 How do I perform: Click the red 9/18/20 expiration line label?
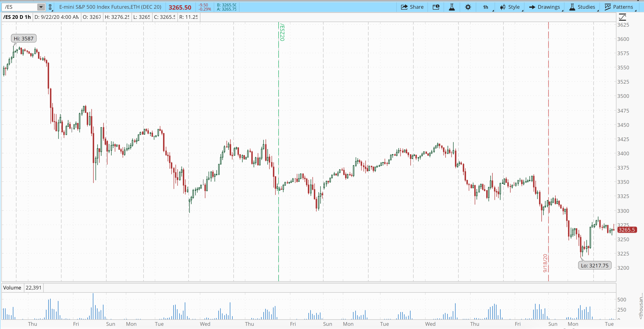tap(545, 263)
